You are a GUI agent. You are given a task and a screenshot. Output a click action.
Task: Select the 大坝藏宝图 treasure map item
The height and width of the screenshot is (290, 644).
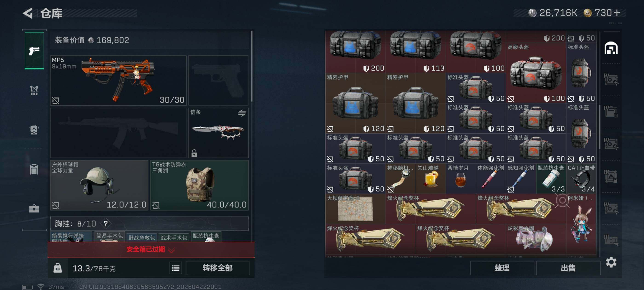point(355,209)
